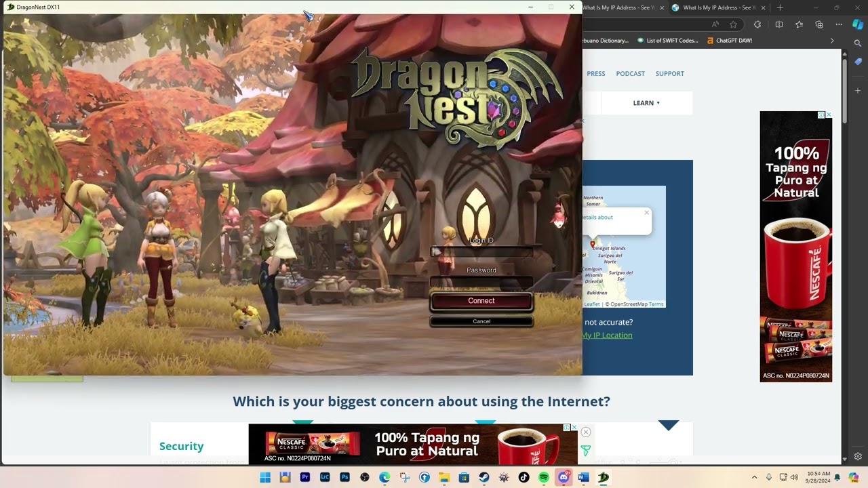Open the Copilot icon in Edge

pyautogui.click(x=858, y=24)
